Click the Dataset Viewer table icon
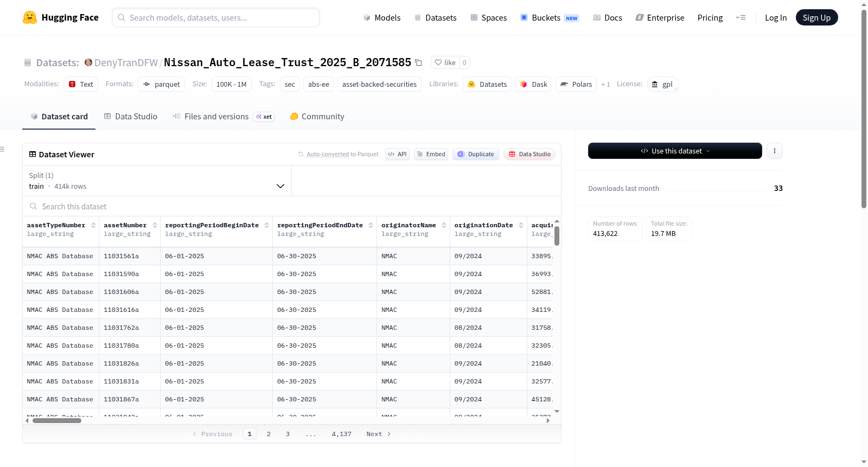The height and width of the screenshot is (467, 868). click(x=33, y=154)
